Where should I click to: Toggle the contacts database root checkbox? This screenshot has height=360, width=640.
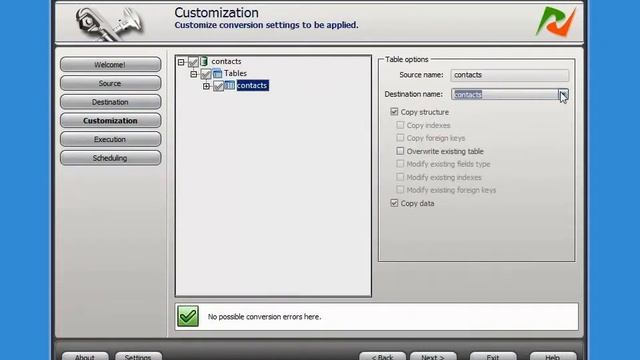pyautogui.click(x=193, y=62)
